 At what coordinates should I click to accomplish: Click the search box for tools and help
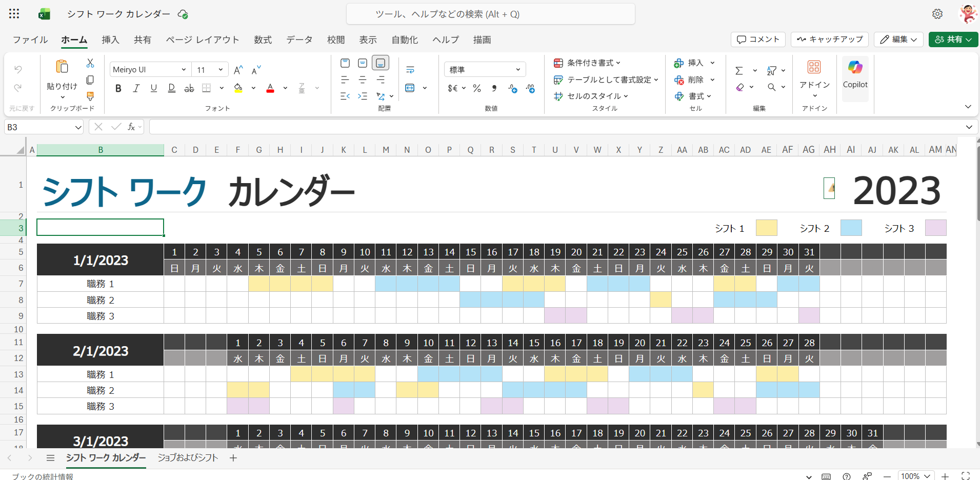click(490, 14)
